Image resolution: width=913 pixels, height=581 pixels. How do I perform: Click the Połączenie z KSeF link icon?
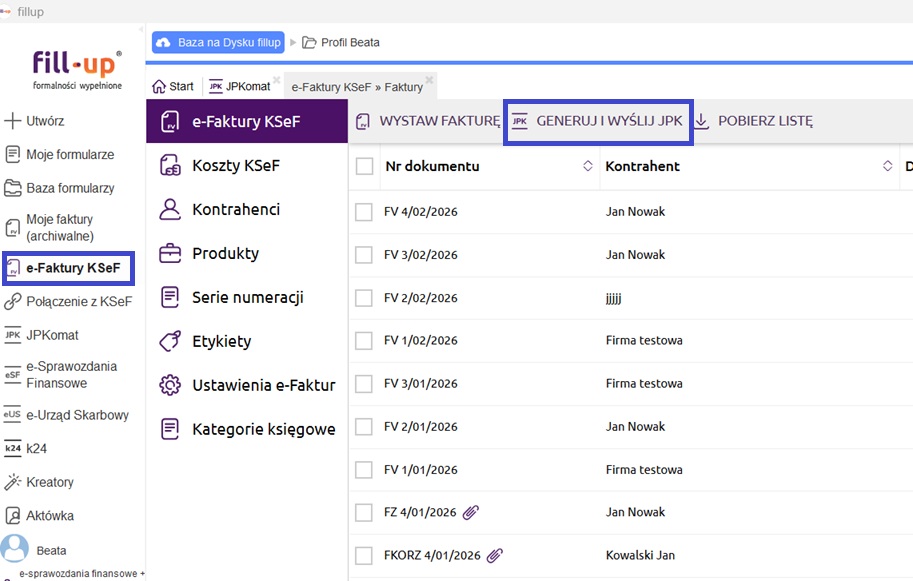(13, 302)
